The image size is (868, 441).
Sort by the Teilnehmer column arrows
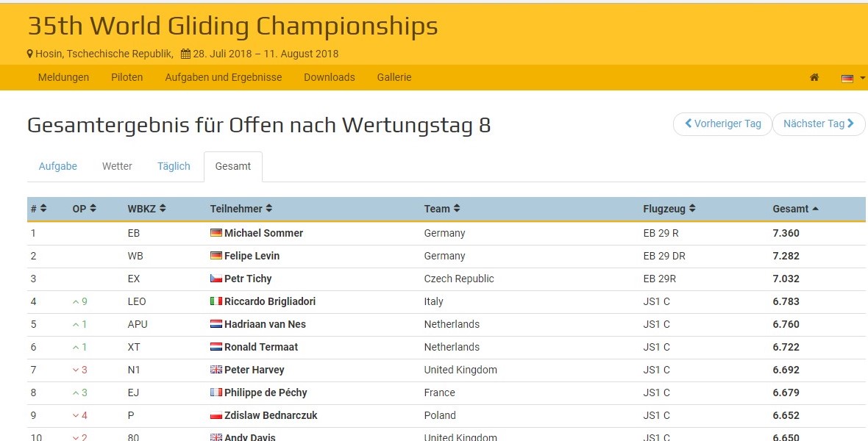[x=269, y=209]
